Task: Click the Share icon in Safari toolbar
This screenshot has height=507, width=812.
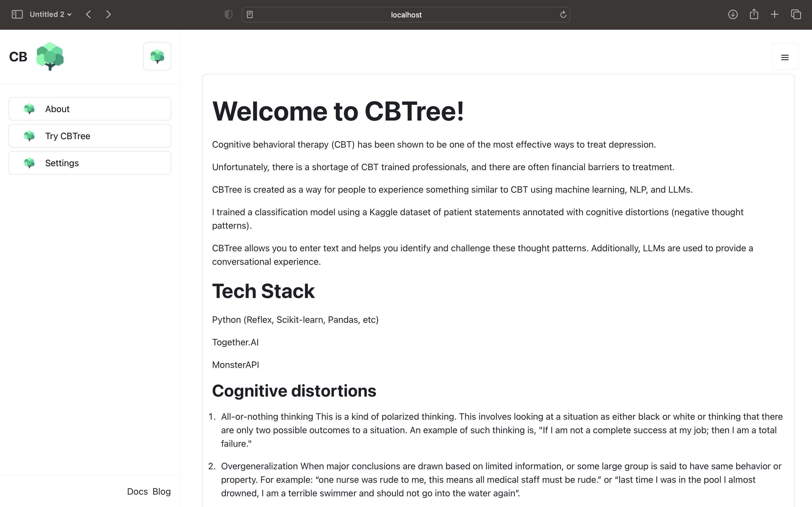Action: tap(754, 14)
